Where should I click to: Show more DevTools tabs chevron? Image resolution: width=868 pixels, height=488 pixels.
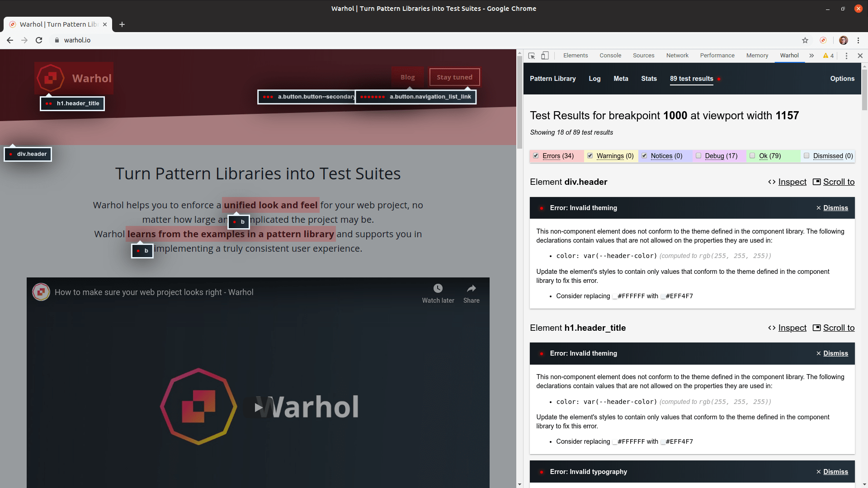point(811,56)
